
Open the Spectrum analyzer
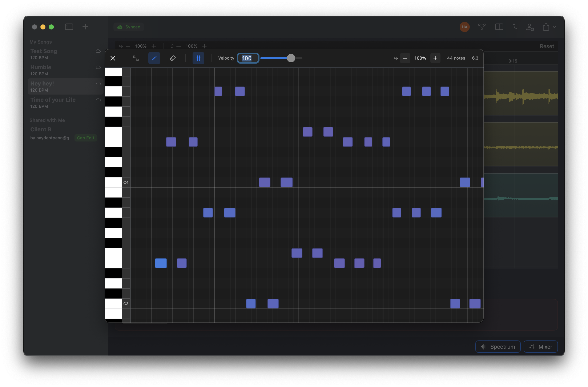498,347
